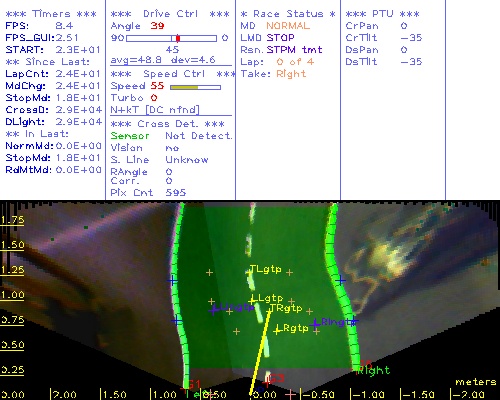Click the red G3 marker at bottom
Image resolution: width=500 pixels, height=400 pixels.
[277, 379]
